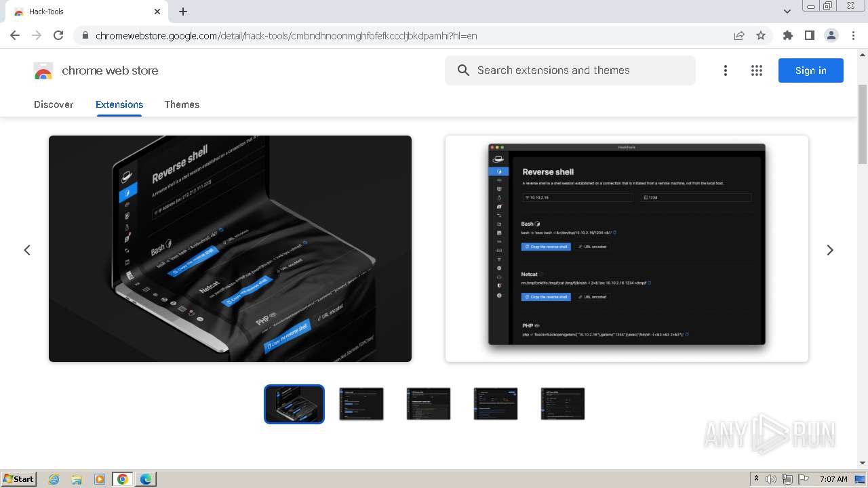Screen dimensions: 868x488
Task: Switch to the Discover tab
Action: pyautogui.click(x=54, y=104)
